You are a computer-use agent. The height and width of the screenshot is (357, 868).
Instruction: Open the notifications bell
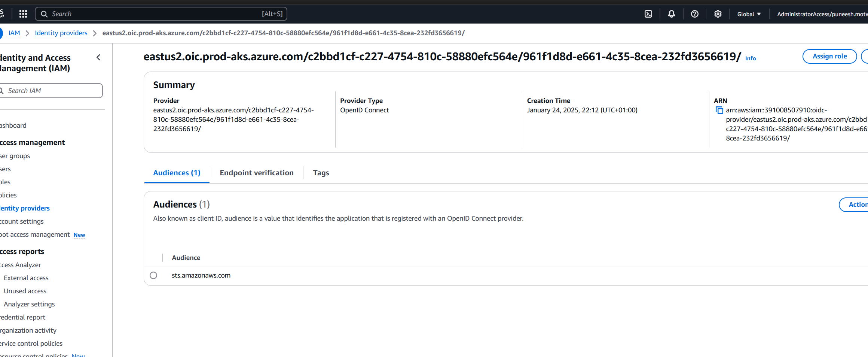pos(672,14)
